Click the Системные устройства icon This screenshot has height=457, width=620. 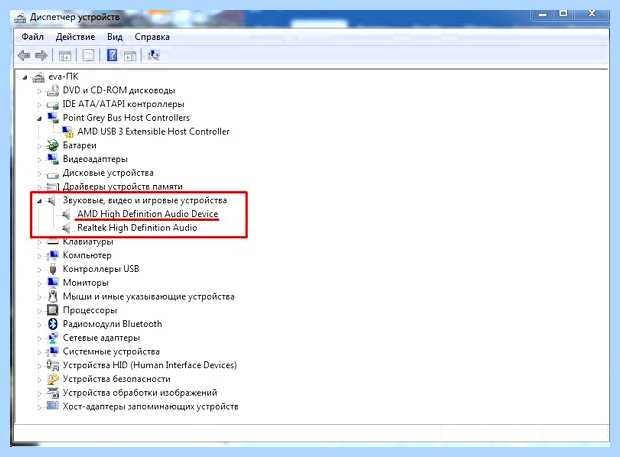[53, 351]
